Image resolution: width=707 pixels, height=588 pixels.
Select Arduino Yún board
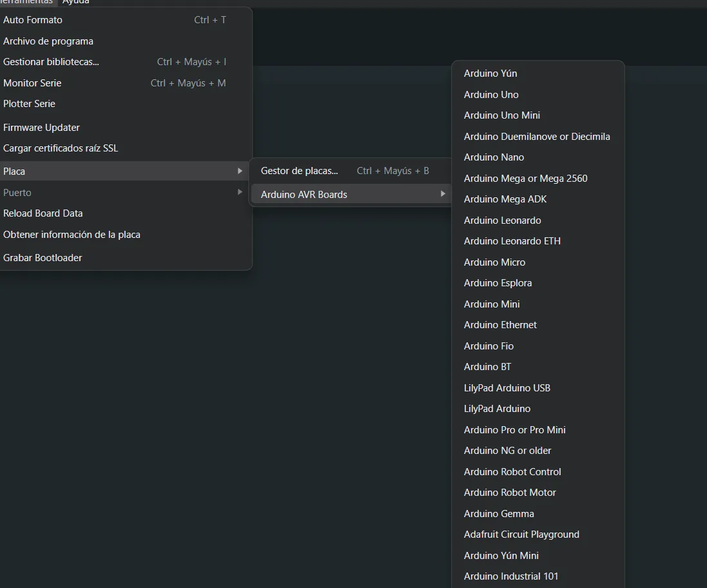coord(538,73)
